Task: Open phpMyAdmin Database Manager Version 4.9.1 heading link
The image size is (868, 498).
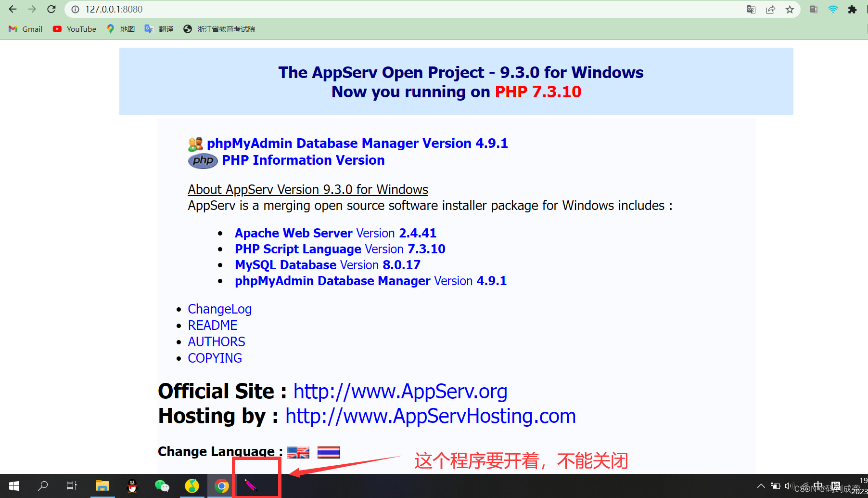Action: click(x=357, y=143)
